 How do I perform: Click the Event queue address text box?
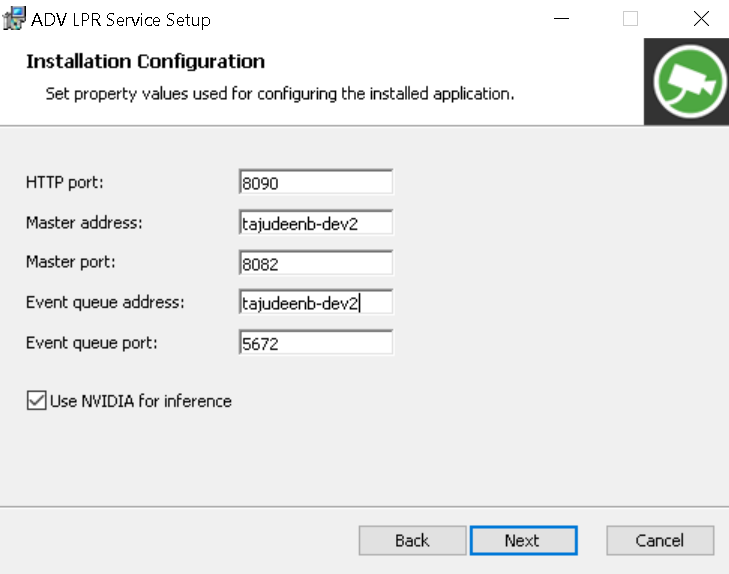pos(316,303)
